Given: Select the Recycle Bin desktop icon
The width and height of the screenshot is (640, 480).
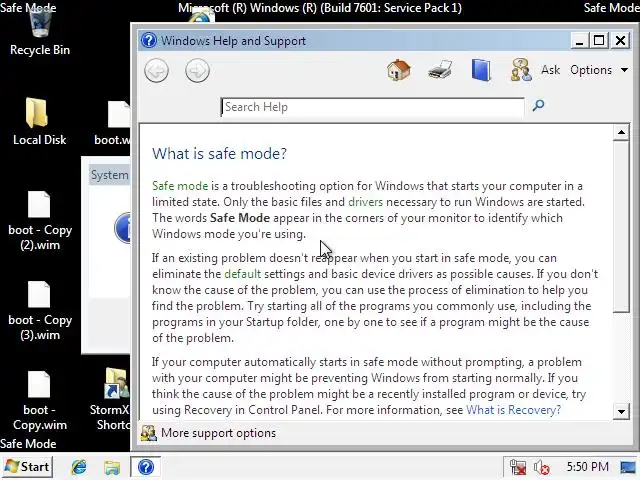Looking at the screenshot, I should 40,31.
